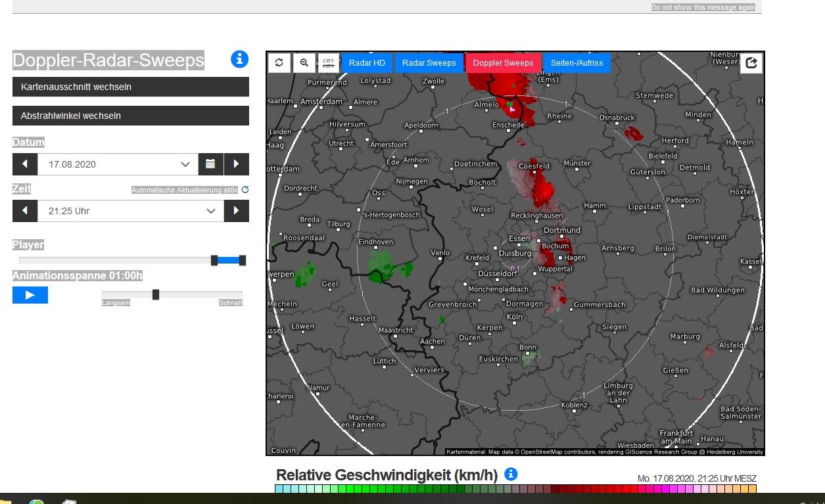Image resolution: width=825 pixels, height=504 pixels.
Task: Refresh the radar map with reload icon
Action: 279,63
